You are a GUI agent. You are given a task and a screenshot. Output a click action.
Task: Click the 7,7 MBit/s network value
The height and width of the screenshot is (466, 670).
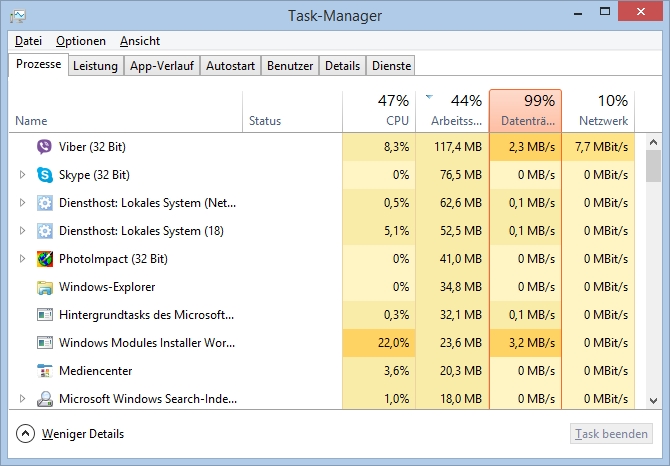pyautogui.click(x=602, y=147)
